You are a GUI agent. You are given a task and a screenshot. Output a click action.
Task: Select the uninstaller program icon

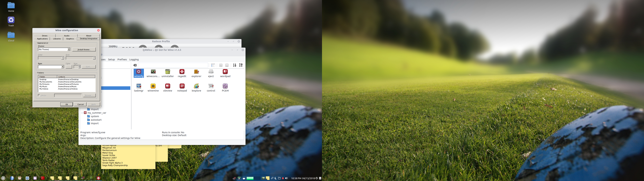click(x=168, y=73)
